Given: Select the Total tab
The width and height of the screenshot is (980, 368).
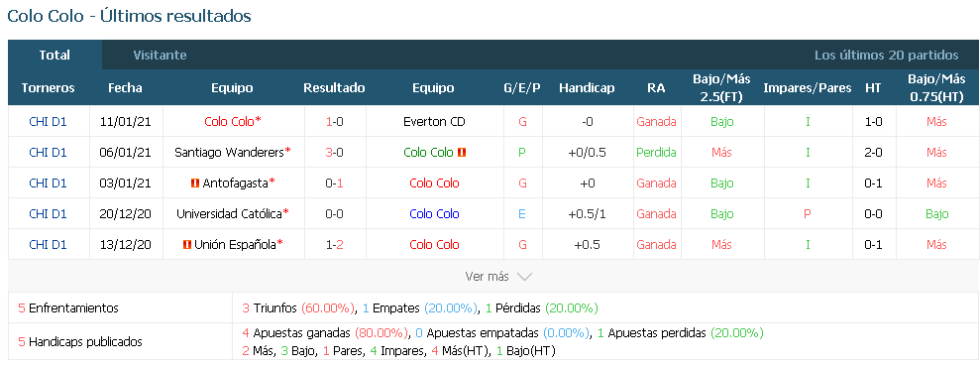Looking at the screenshot, I should coord(54,56).
